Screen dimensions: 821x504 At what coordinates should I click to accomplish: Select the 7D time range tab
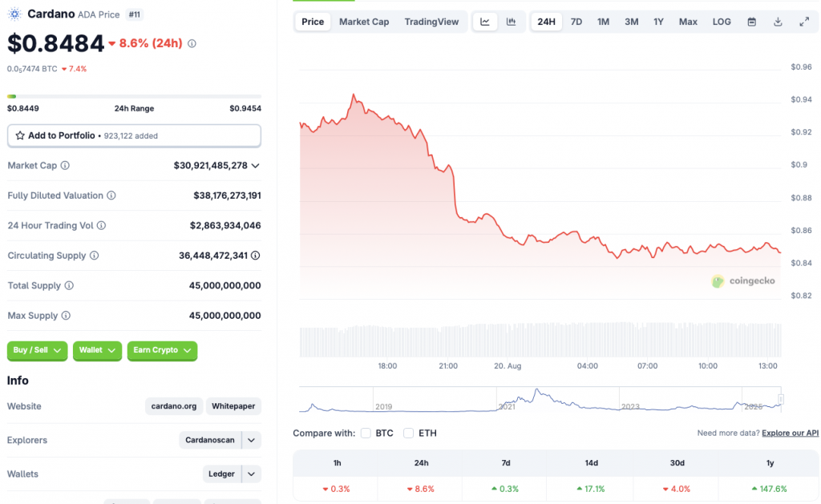[576, 22]
